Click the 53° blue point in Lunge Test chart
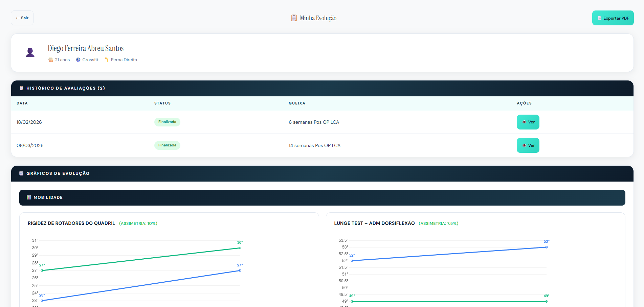644x307 pixels. pyautogui.click(x=547, y=247)
